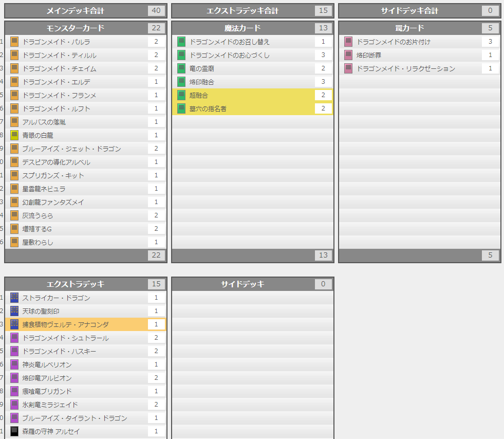Click the monster icon beside 灰流うらら
Screen dimensions: 504x439
click(x=15, y=215)
